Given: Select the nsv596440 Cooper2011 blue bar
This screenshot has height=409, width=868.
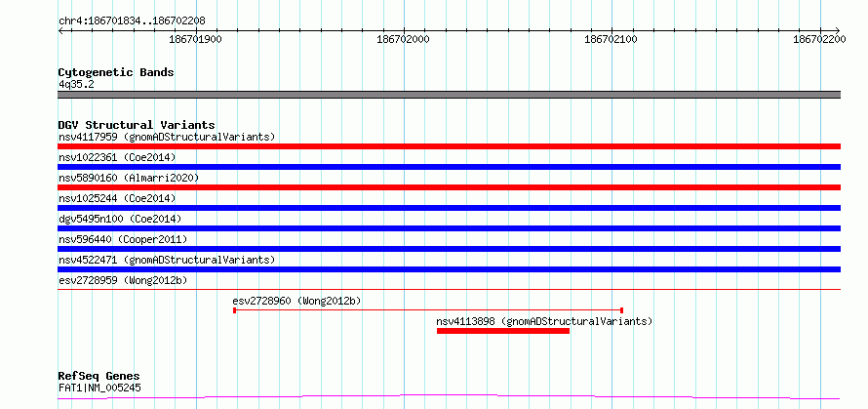Looking at the screenshot, I should pyautogui.click(x=449, y=249).
